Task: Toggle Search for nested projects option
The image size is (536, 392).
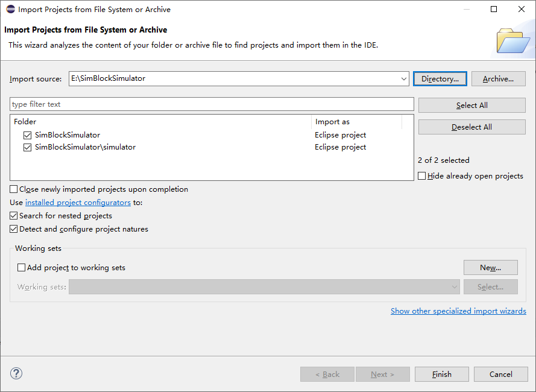Action: 14,216
